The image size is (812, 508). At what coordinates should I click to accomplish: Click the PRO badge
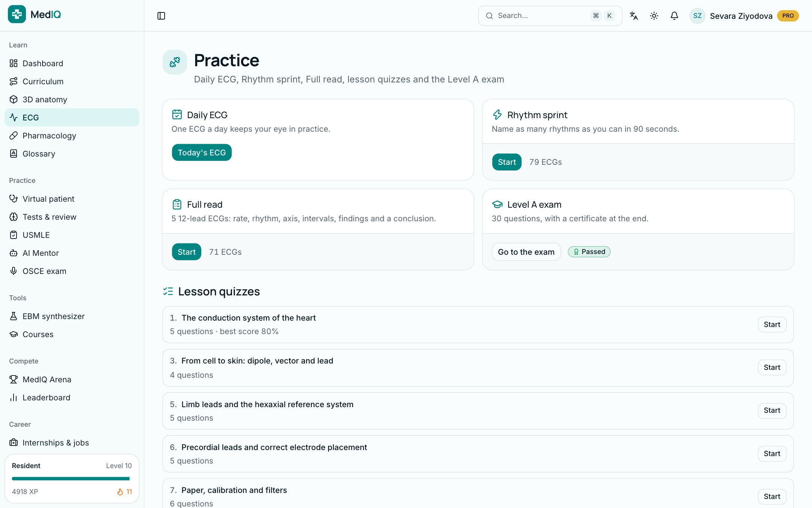[x=788, y=16]
